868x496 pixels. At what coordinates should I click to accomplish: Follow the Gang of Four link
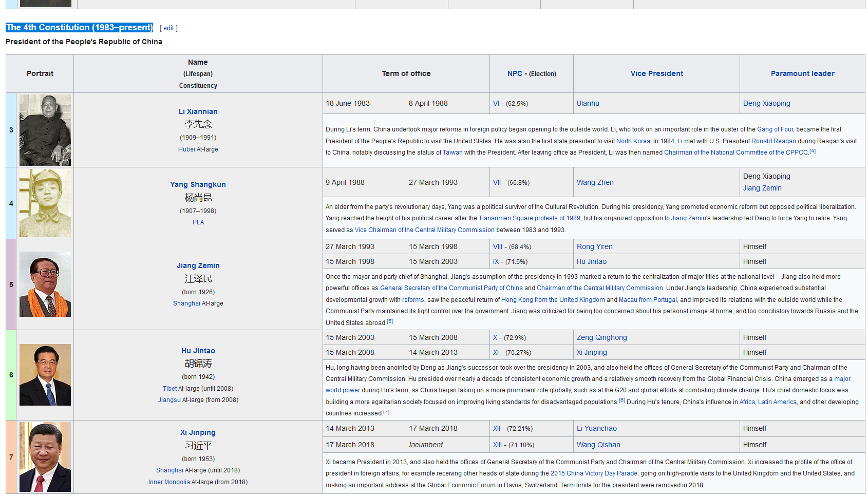pyautogui.click(x=775, y=129)
